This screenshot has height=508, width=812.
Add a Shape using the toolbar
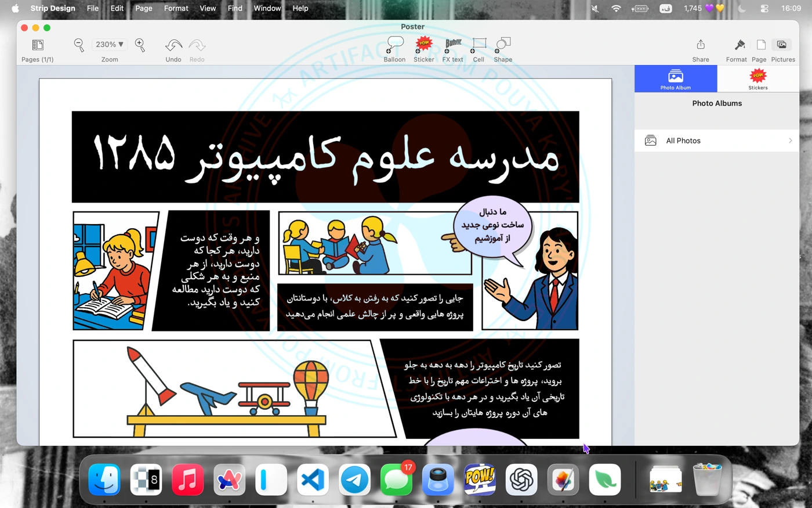pos(503,45)
